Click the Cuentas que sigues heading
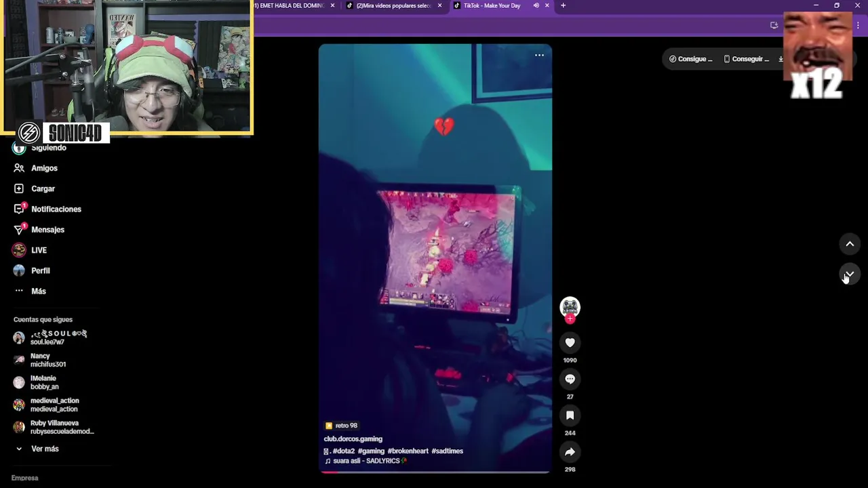The width and height of the screenshot is (868, 488). [x=43, y=319]
